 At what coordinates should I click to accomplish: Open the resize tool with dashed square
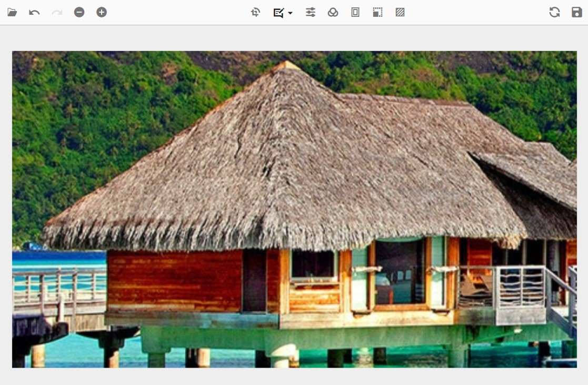click(x=377, y=12)
